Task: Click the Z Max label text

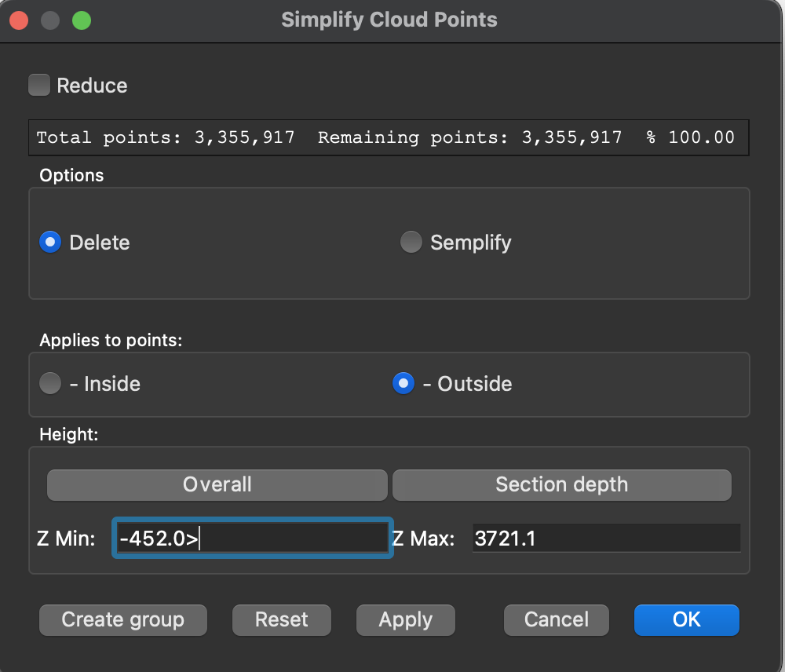Action: point(423,539)
